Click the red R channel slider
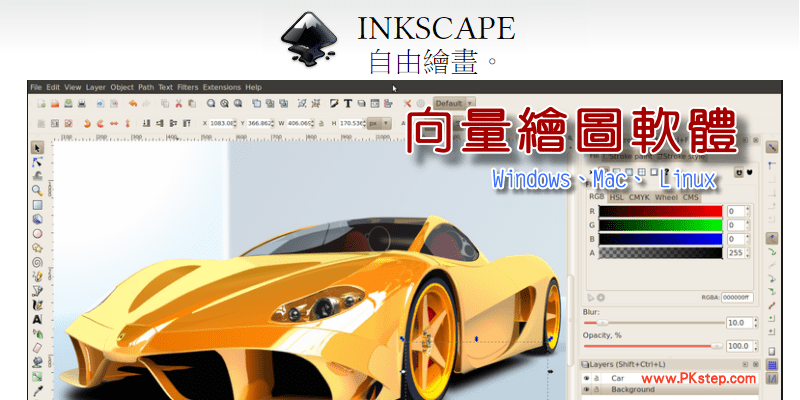This screenshot has height=400, width=800. pos(661,211)
